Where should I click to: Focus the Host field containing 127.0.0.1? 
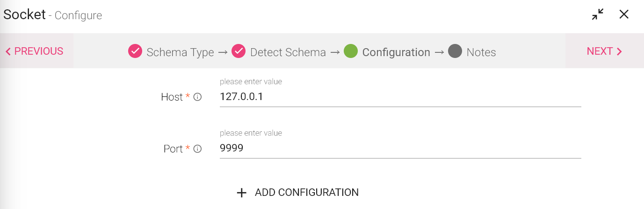400,97
